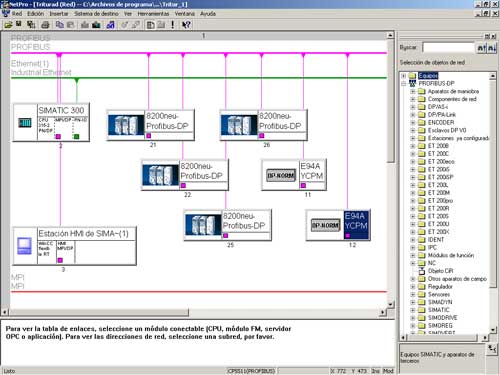Select the Estación HMI station icon
The image size is (500, 375).
[x=25, y=246]
